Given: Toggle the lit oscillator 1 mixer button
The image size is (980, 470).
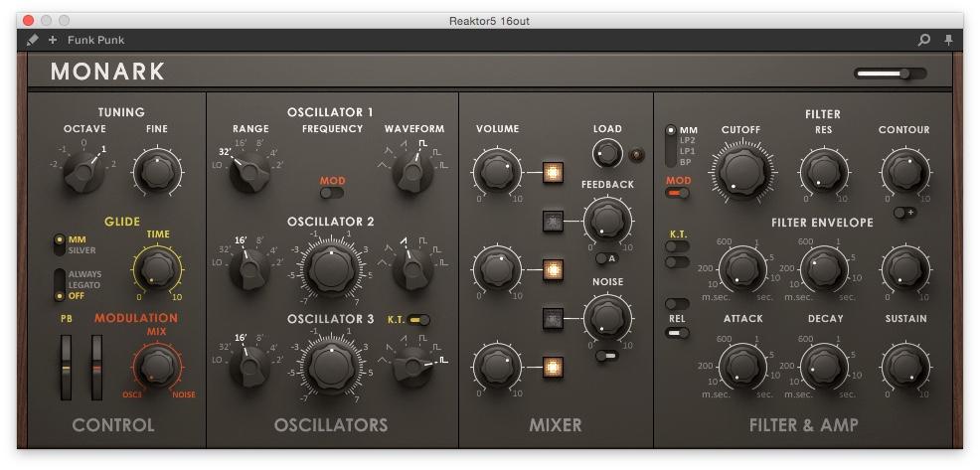Looking at the screenshot, I should [554, 172].
